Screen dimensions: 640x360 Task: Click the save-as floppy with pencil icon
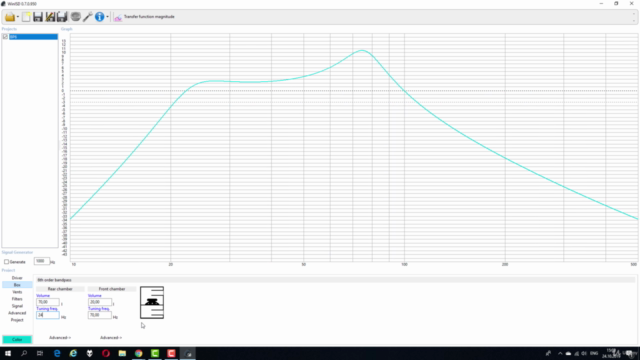coord(50,17)
